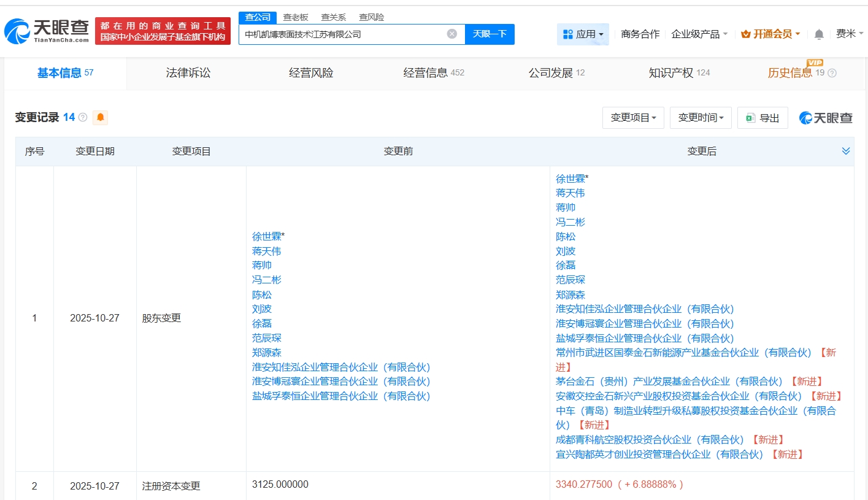The width and height of the screenshot is (868, 500).
Task: Click the question mark beside 历史信息 count
Action: click(832, 73)
